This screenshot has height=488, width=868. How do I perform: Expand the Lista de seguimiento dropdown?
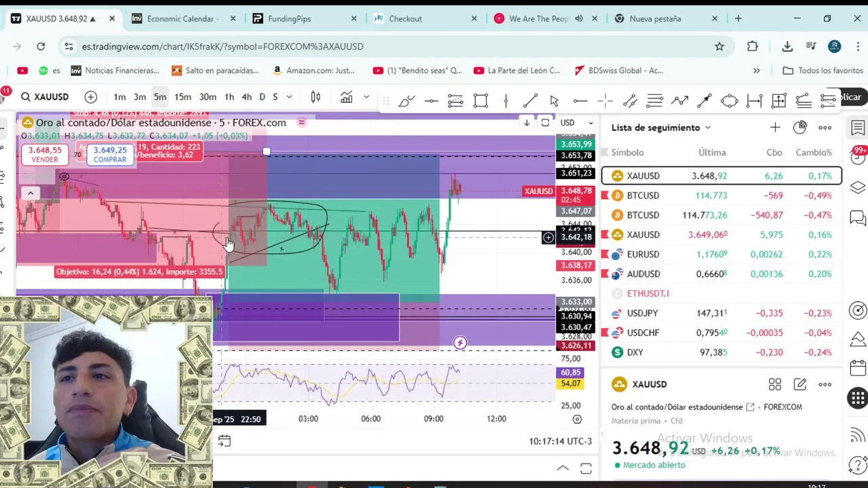point(707,127)
